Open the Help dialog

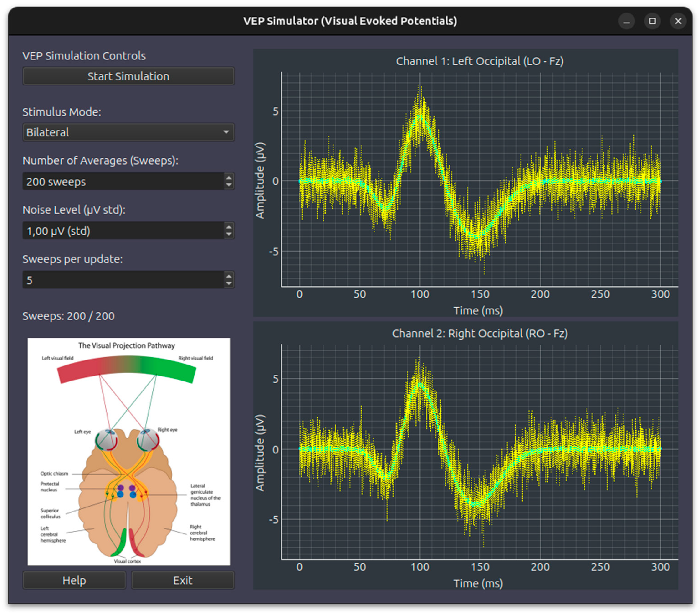[74, 580]
